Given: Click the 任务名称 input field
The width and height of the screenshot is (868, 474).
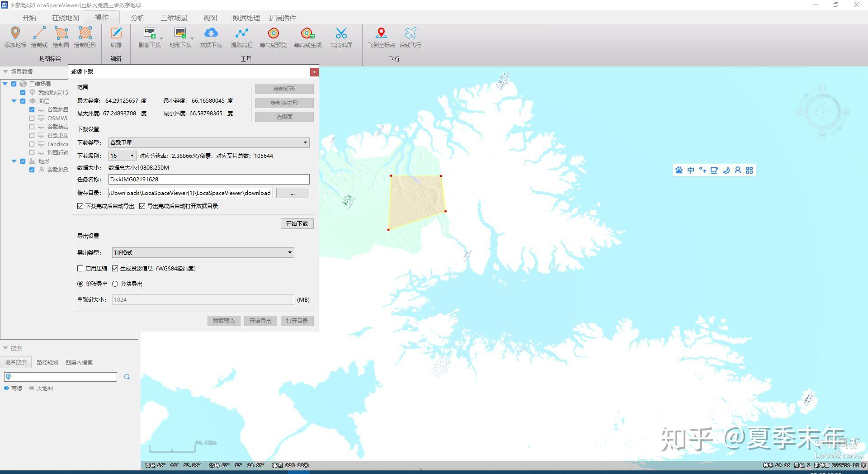Looking at the screenshot, I should tap(209, 179).
